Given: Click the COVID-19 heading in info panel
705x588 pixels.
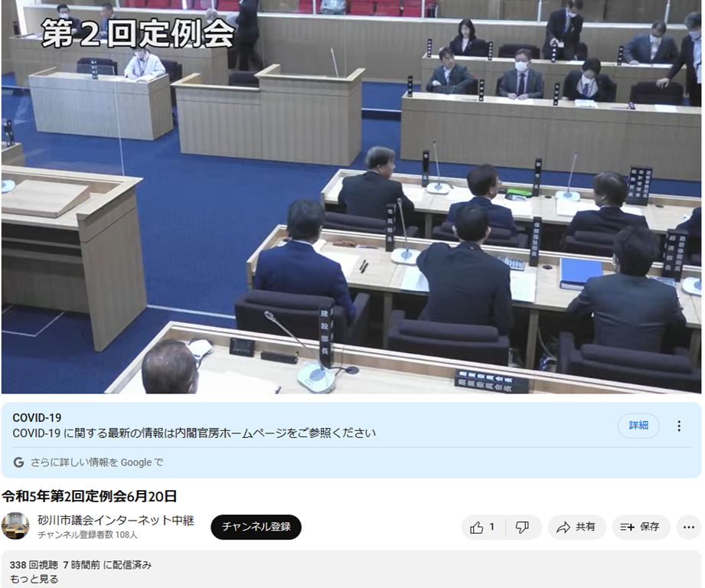Looking at the screenshot, I should click(x=37, y=418).
